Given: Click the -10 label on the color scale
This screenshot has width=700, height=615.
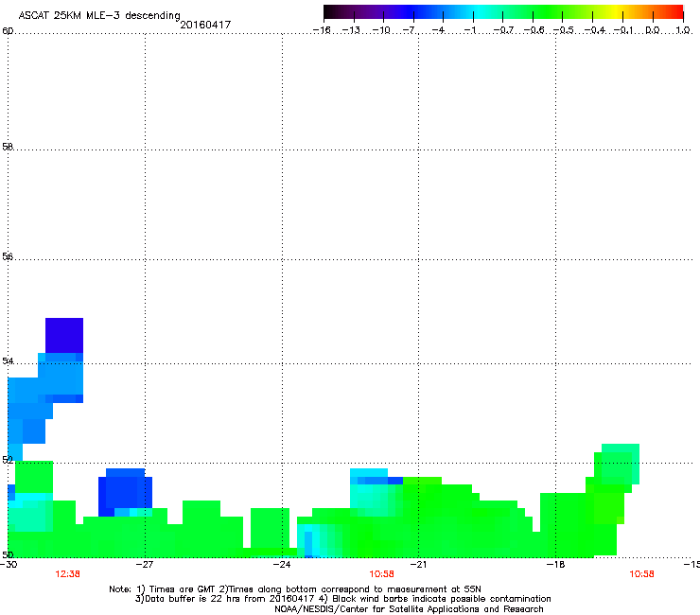Looking at the screenshot, I should [x=381, y=30].
